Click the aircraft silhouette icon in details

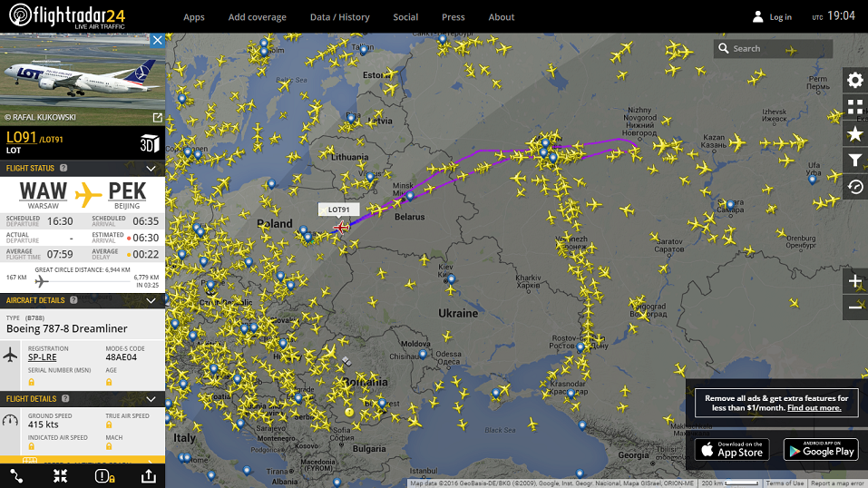10,355
